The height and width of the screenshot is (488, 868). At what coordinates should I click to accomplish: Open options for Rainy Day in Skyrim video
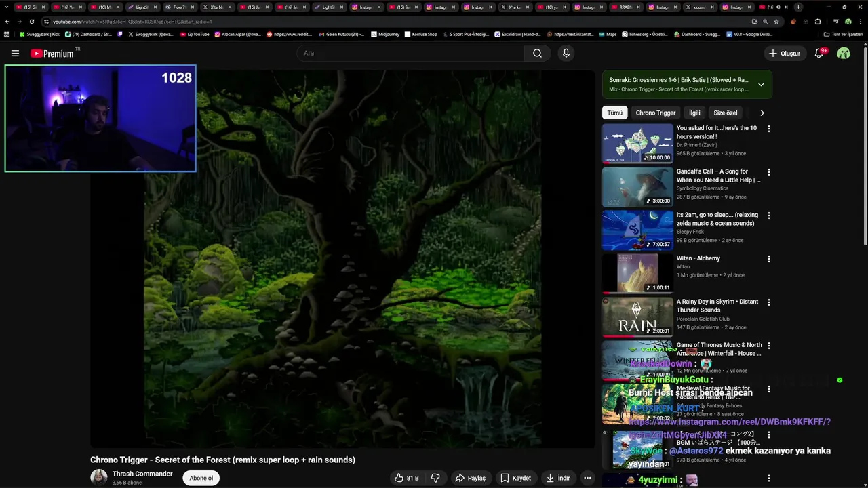pos(768,302)
